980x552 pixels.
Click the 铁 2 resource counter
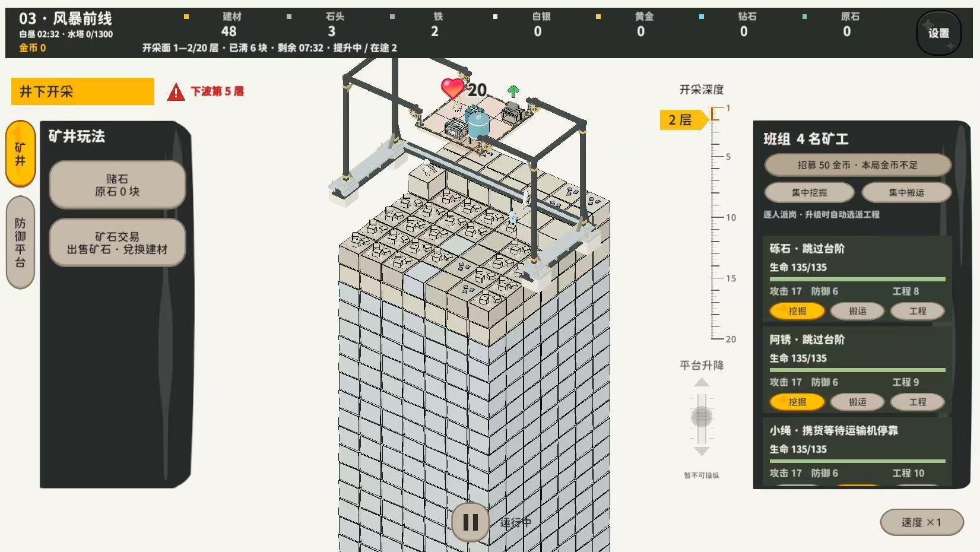[436, 25]
